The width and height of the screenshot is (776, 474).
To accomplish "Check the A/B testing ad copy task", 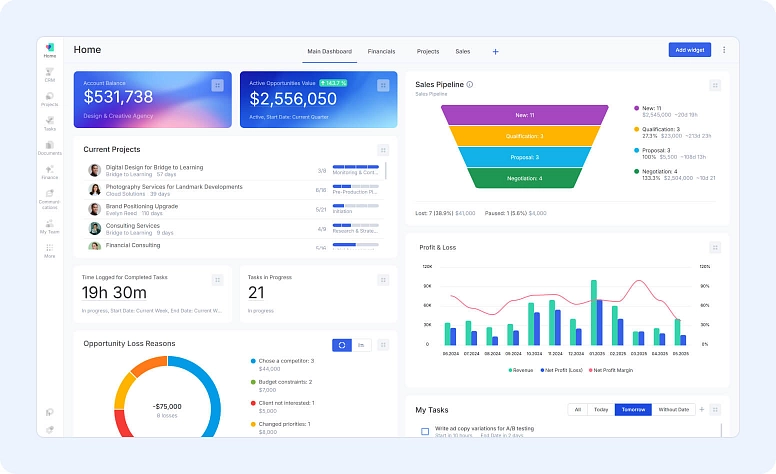I will coord(425,432).
